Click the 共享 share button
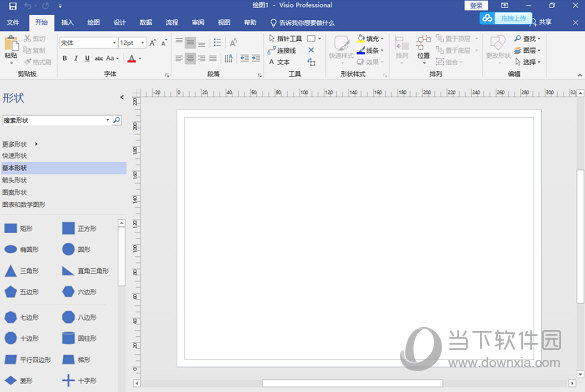The width and height of the screenshot is (585, 392). point(541,22)
